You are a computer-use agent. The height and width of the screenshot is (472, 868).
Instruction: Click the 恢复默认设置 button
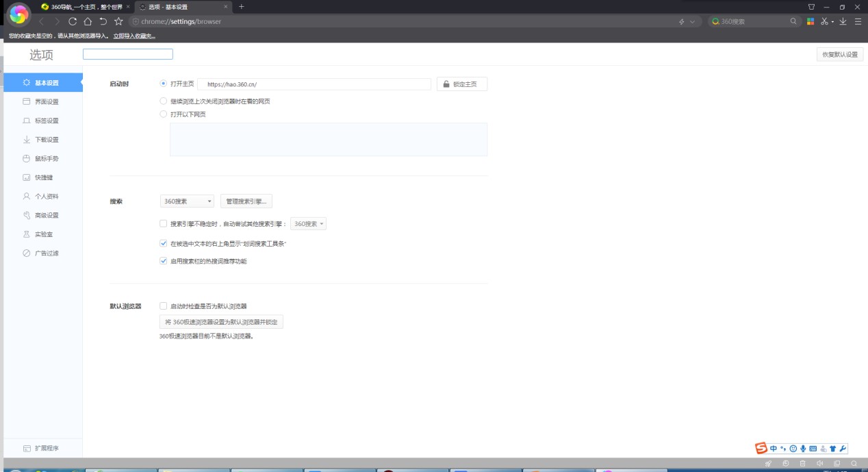point(840,55)
